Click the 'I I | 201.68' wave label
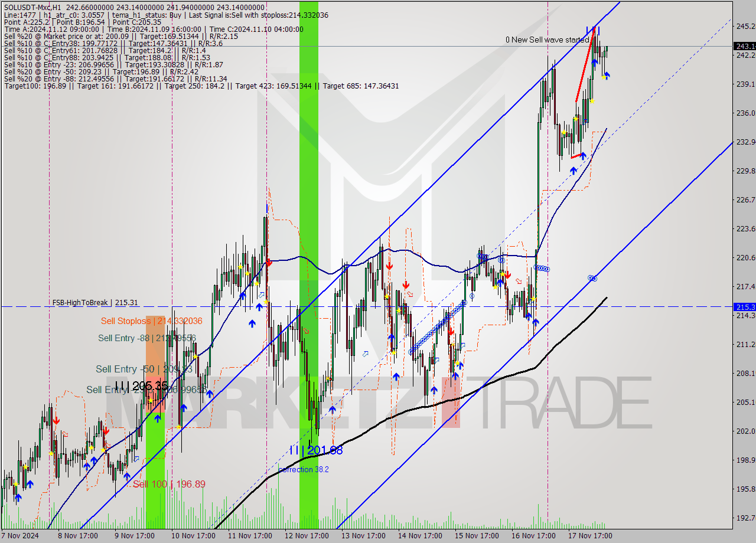This screenshot has width=756, height=543. pyautogui.click(x=316, y=450)
